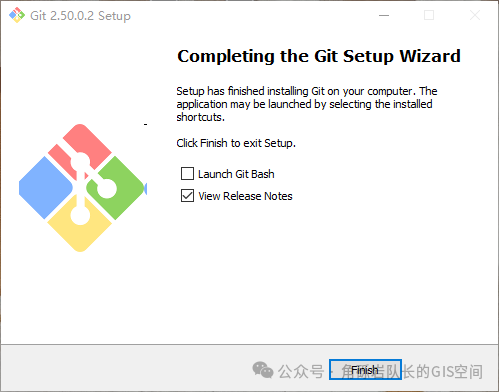Click the View Release Notes label text

coord(245,196)
